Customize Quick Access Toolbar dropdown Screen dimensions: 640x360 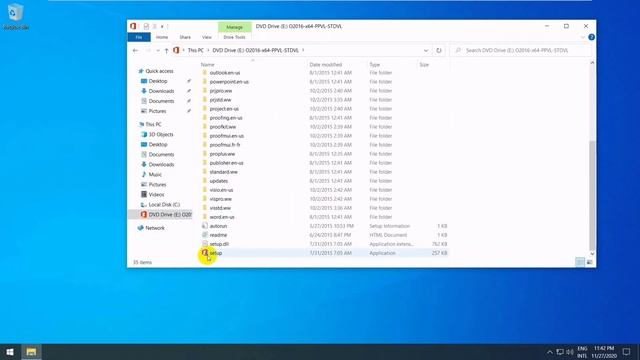click(x=162, y=27)
